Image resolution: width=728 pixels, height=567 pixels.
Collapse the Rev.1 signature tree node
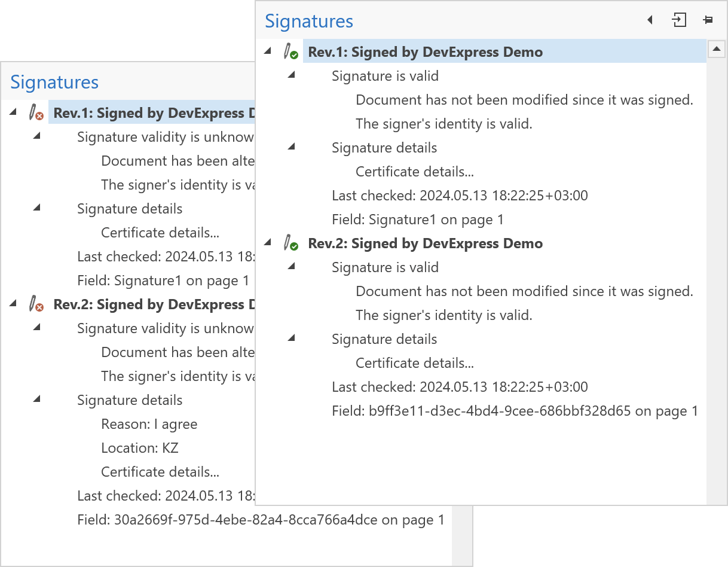click(x=268, y=51)
